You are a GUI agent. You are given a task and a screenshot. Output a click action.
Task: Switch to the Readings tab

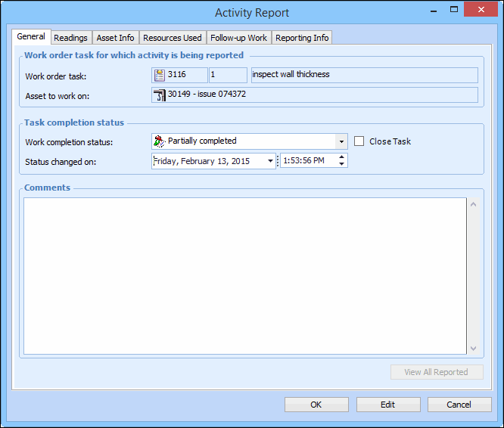pyautogui.click(x=70, y=38)
